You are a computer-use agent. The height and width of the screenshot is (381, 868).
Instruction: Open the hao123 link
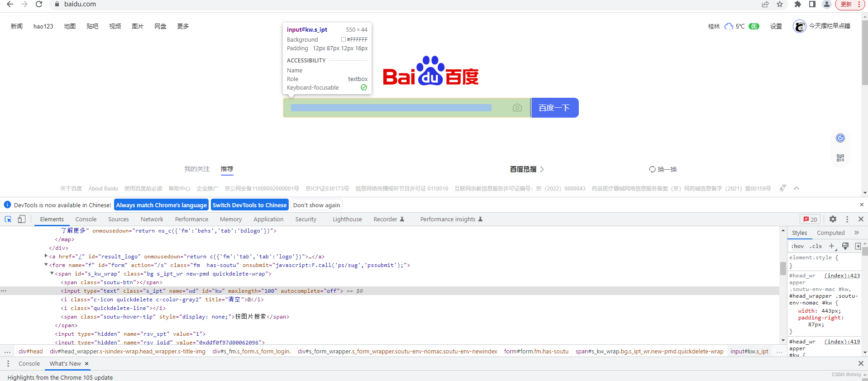click(x=43, y=26)
